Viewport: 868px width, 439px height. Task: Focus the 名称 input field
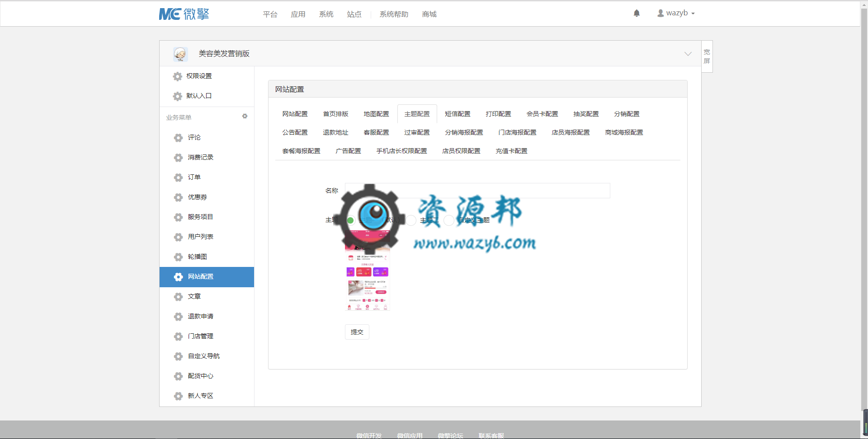click(x=477, y=191)
